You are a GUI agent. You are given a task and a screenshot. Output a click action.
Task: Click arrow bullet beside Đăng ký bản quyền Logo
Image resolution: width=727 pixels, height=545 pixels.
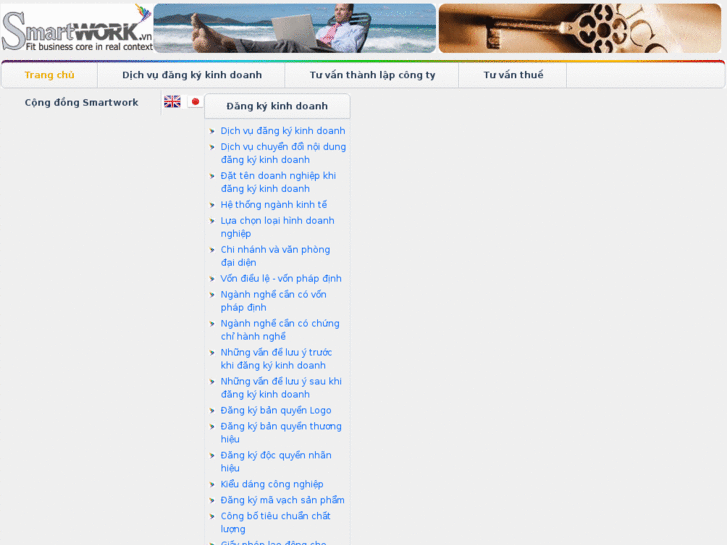pyautogui.click(x=212, y=410)
